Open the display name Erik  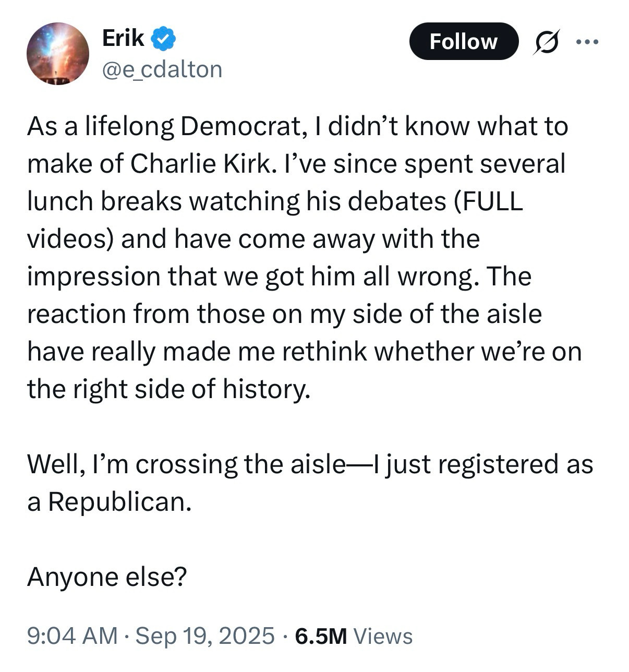[123, 38]
